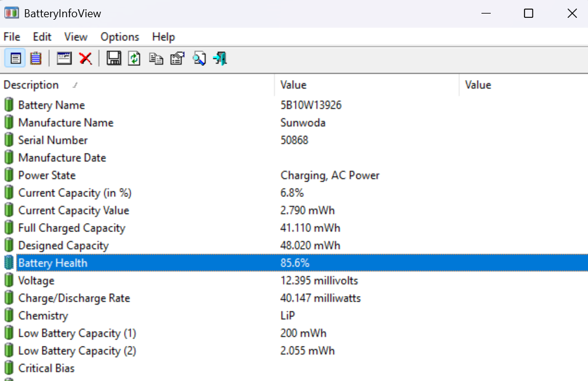The height and width of the screenshot is (381, 588).
Task: Open the Properties toolbar icon
Action: click(x=177, y=58)
